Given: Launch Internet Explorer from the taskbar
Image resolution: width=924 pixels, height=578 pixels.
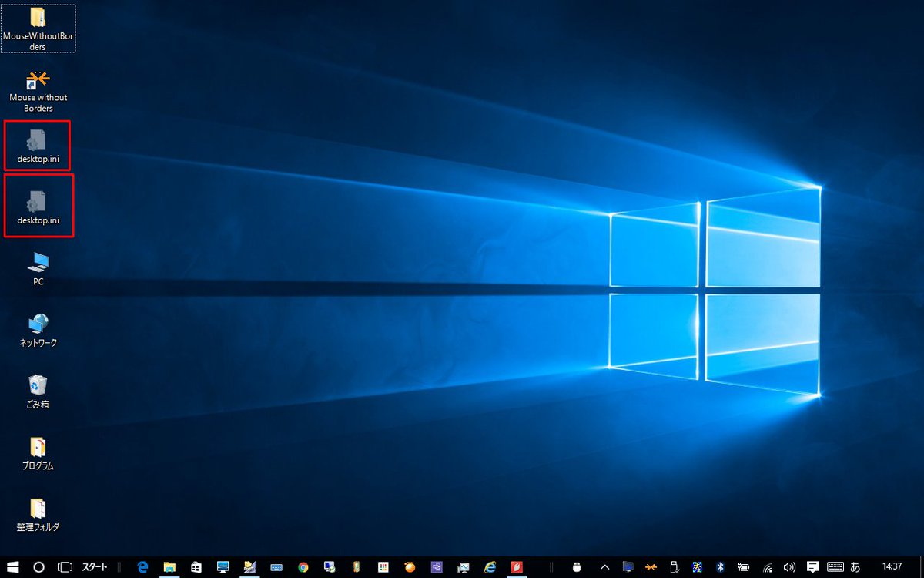Looking at the screenshot, I should (490, 566).
